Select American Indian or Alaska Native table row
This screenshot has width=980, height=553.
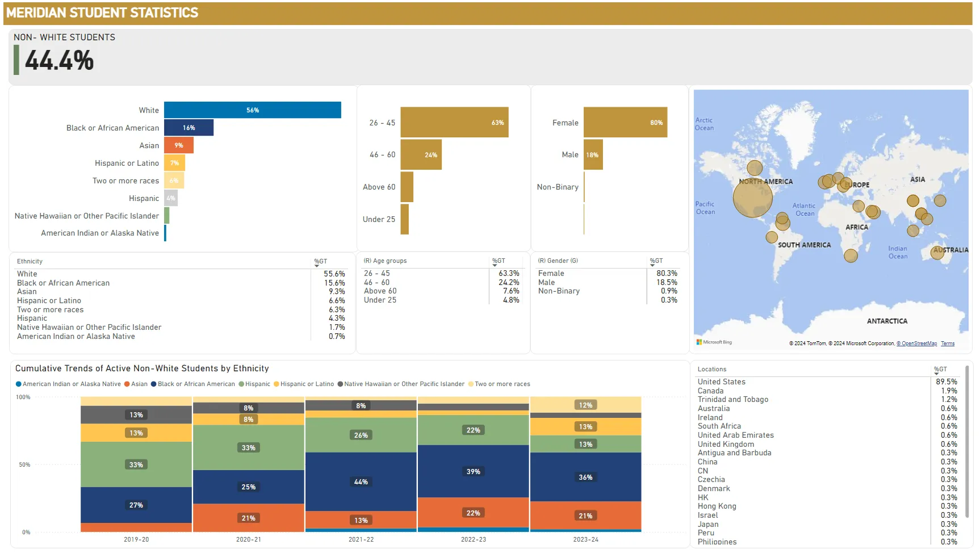coord(181,337)
